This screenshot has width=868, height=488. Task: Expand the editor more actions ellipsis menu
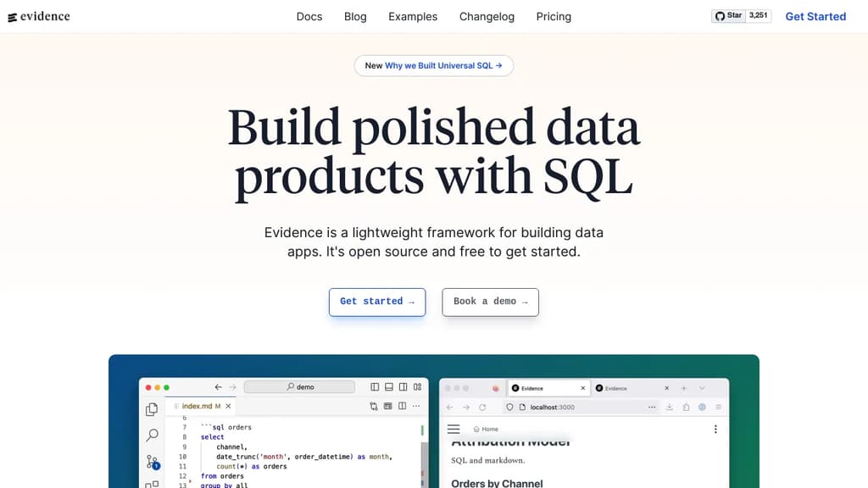416,406
